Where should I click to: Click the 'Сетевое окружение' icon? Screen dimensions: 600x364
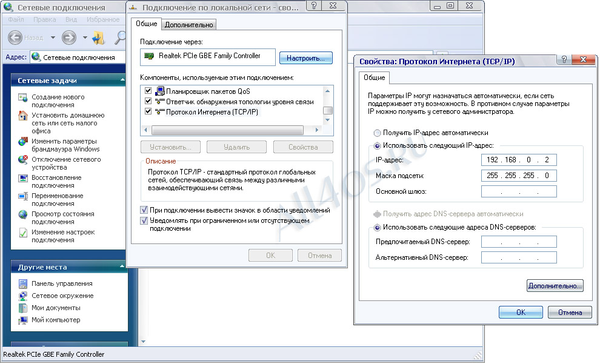point(23,296)
